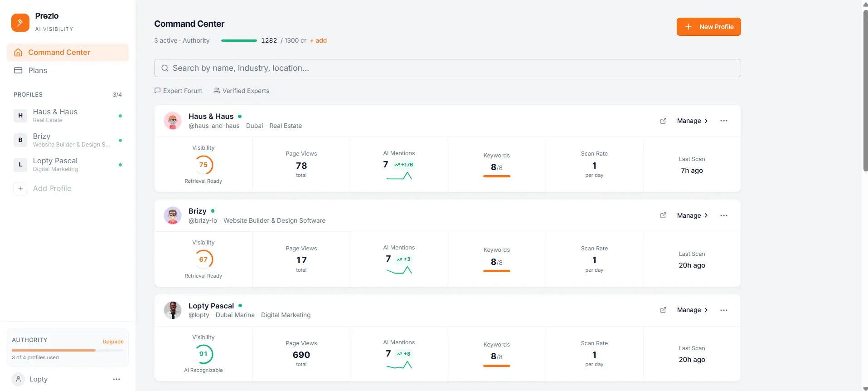Click the +176 trend badge

point(404,165)
